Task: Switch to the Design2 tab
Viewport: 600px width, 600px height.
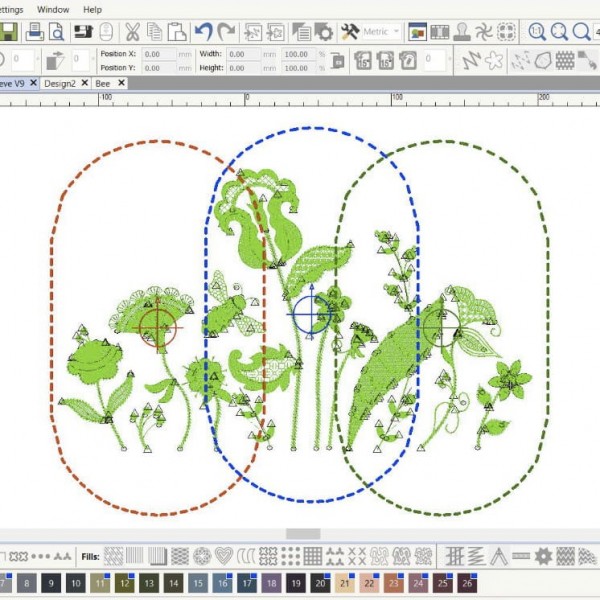Action: click(60, 84)
